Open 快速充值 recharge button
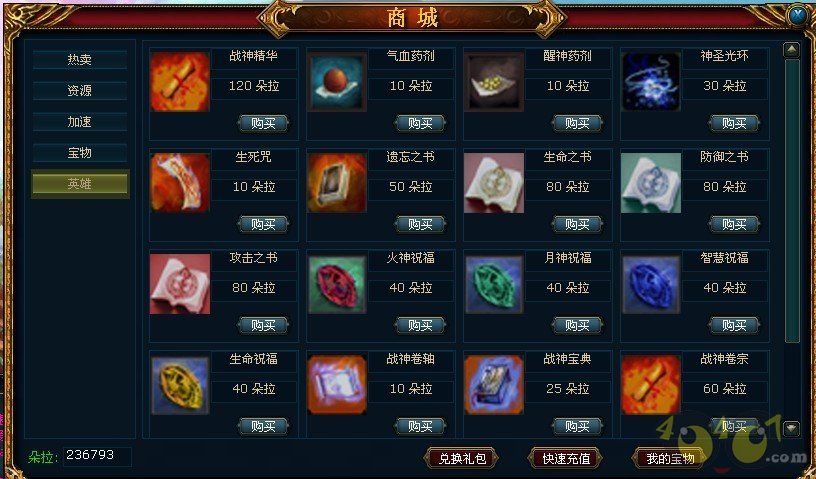The height and width of the screenshot is (479, 816). [x=566, y=458]
